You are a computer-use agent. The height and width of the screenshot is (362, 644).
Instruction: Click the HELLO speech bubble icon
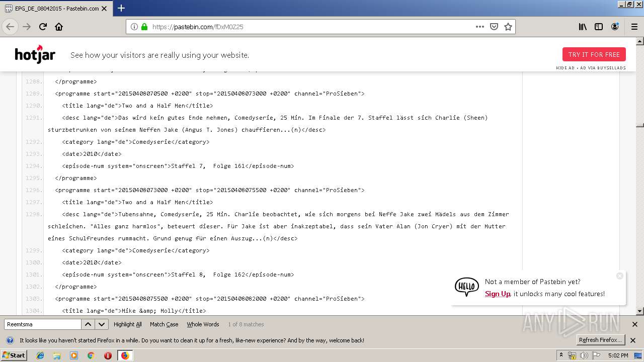467,287
